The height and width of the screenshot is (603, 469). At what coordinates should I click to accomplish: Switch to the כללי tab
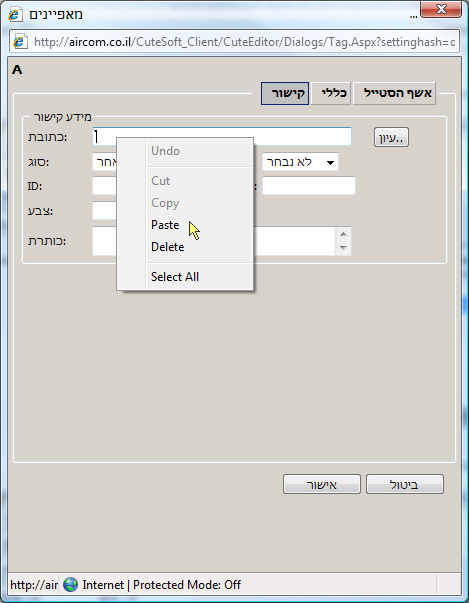[x=331, y=93]
